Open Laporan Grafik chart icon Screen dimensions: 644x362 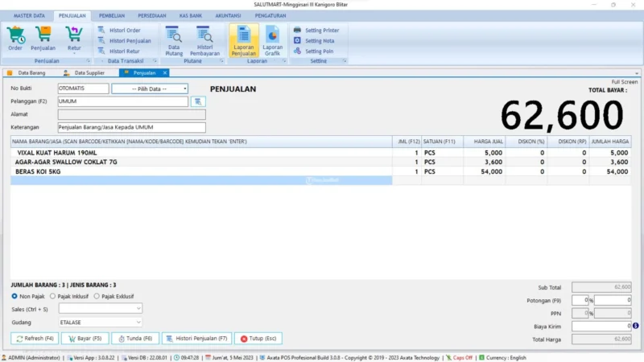[273, 35]
